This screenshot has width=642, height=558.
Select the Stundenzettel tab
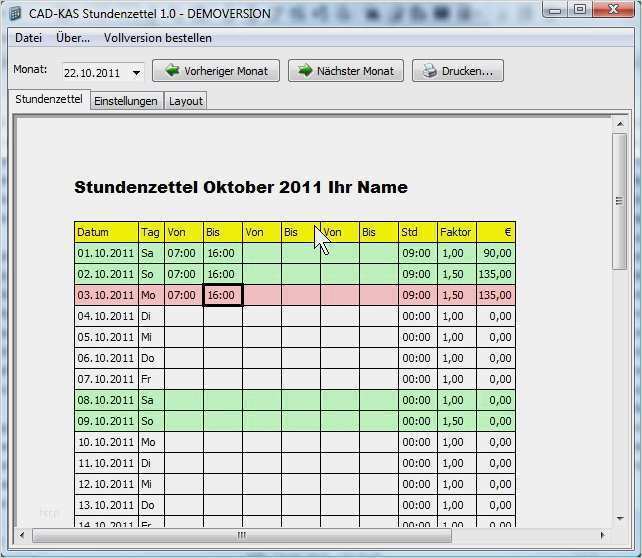[49, 100]
